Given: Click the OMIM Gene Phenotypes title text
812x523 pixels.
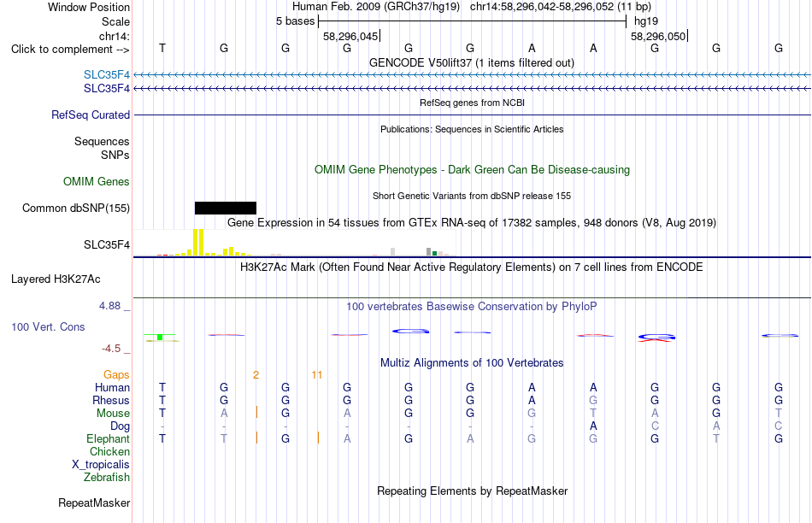Looking at the screenshot, I should point(473,170).
